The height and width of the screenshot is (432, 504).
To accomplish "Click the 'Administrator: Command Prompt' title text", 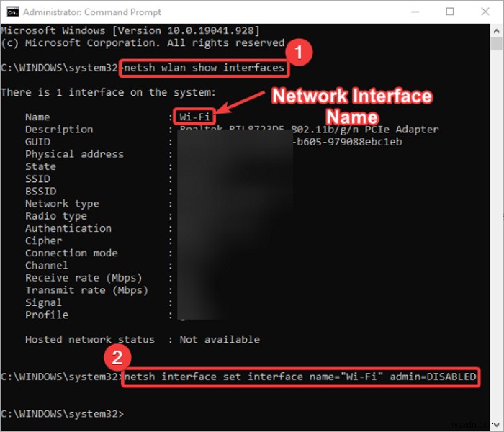I will (92, 12).
